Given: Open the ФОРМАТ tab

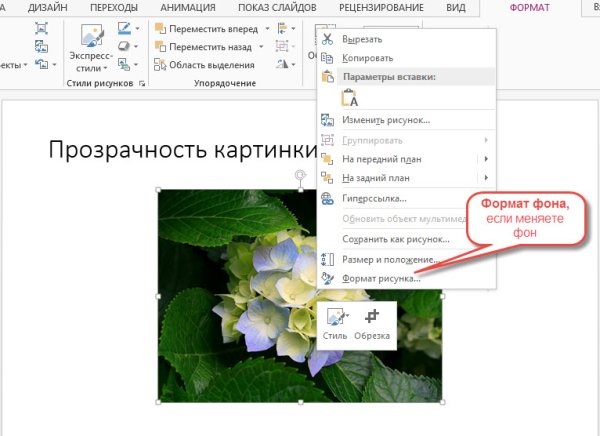Looking at the screenshot, I should tap(530, 8).
